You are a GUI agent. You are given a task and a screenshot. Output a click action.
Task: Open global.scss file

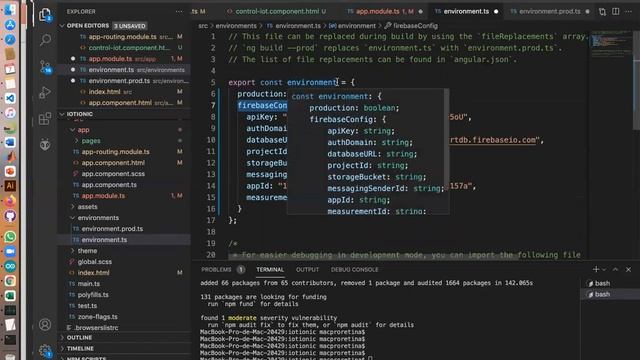coord(95,262)
